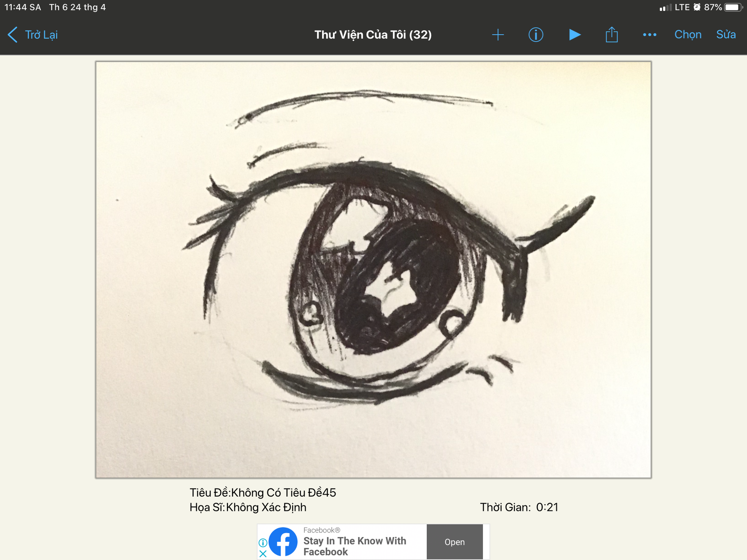747x560 pixels.
Task: Tap the battery indicator in the status bar
Action: (x=733, y=7)
